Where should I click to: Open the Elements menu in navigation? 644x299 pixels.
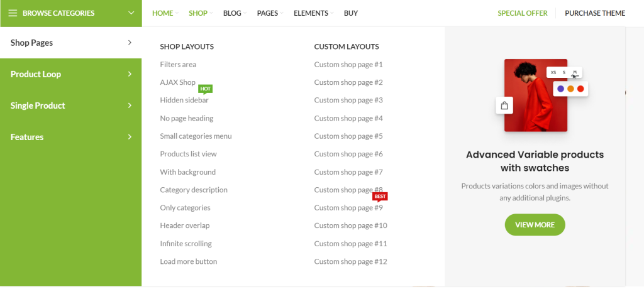pyautogui.click(x=311, y=13)
